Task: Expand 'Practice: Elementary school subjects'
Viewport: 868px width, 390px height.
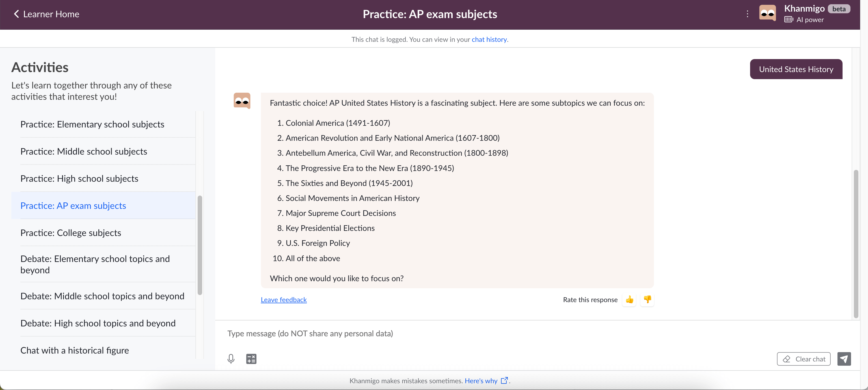Action: coord(92,124)
